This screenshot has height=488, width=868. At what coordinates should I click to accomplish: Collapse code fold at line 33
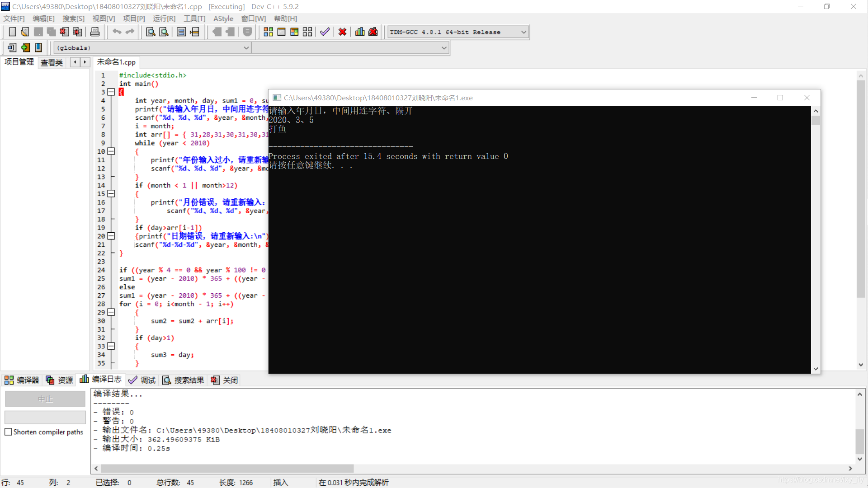tap(111, 346)
